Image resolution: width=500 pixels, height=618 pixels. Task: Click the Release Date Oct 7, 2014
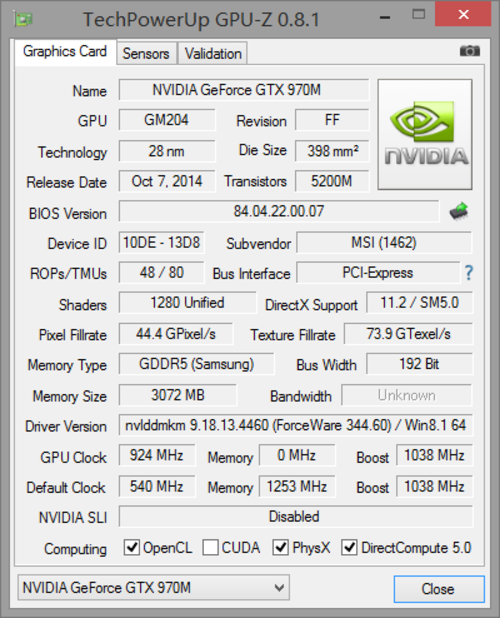point(167,181)
